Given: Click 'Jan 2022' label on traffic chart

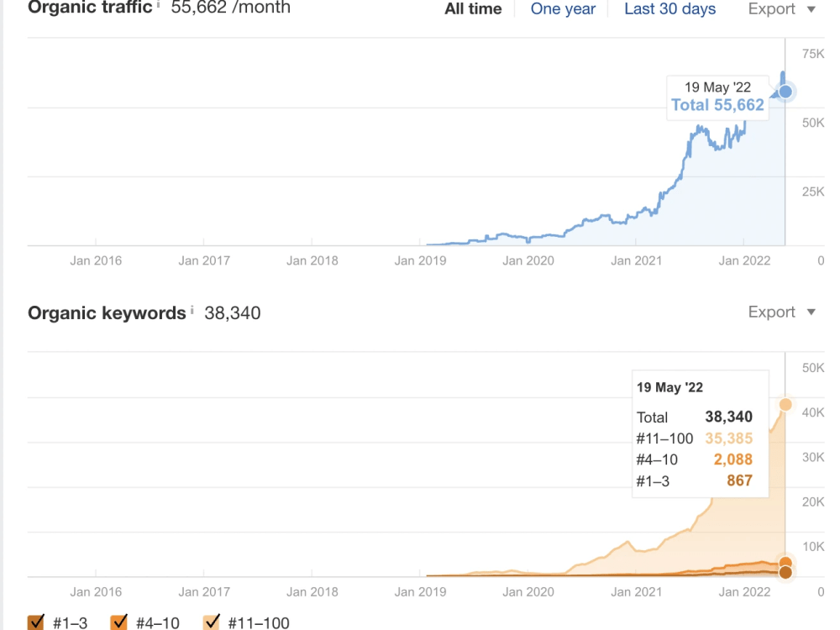Looking at the screenshot, I should tap(744, 261).
